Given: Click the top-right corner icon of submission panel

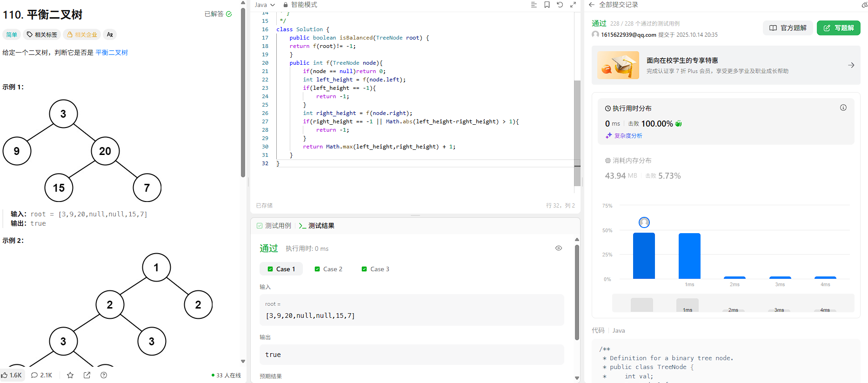Looking at the screenshot, I should (865, 5).
